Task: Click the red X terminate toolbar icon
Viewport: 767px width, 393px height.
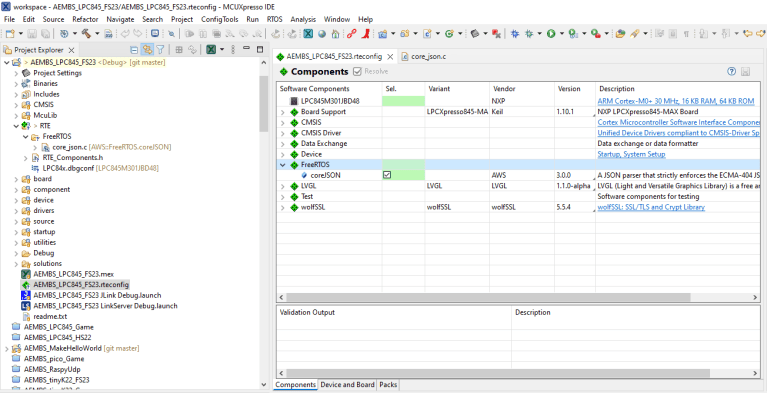Action: (496, 34)
